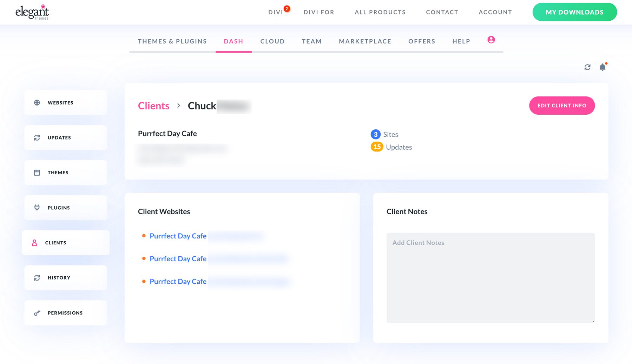Viewport: 632px width, 364px height.
Task: Open History with the circular arrows icon
Action: pyautogui.click(x=37, y=278)
